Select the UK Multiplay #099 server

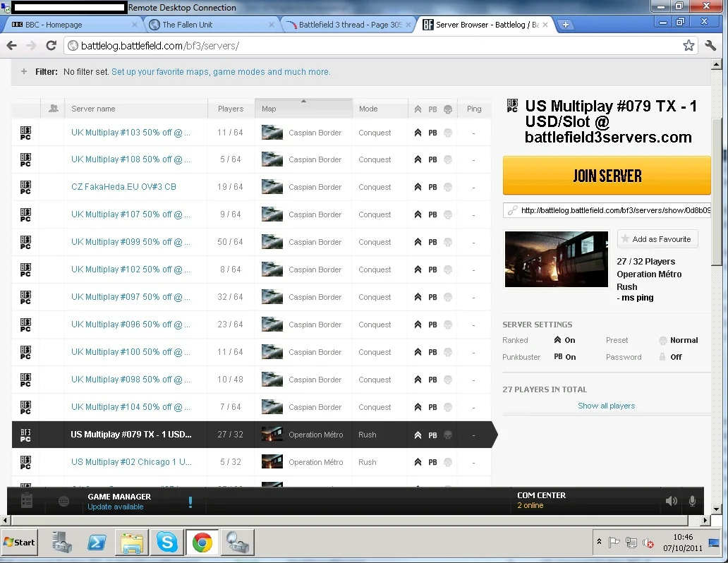(x=131, y=241)
